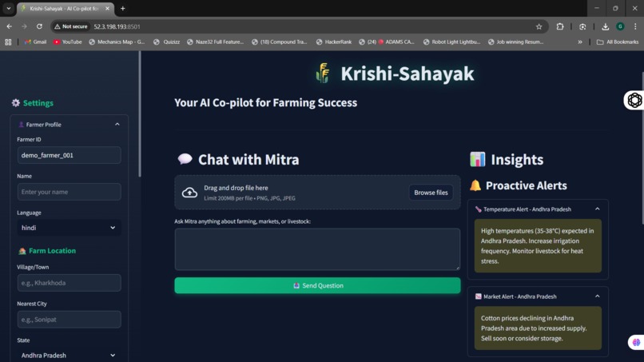Click the Google Lens icon in toolbar
Image resolution: width=644 pixels, height=362 pixels.
point(582,26)
